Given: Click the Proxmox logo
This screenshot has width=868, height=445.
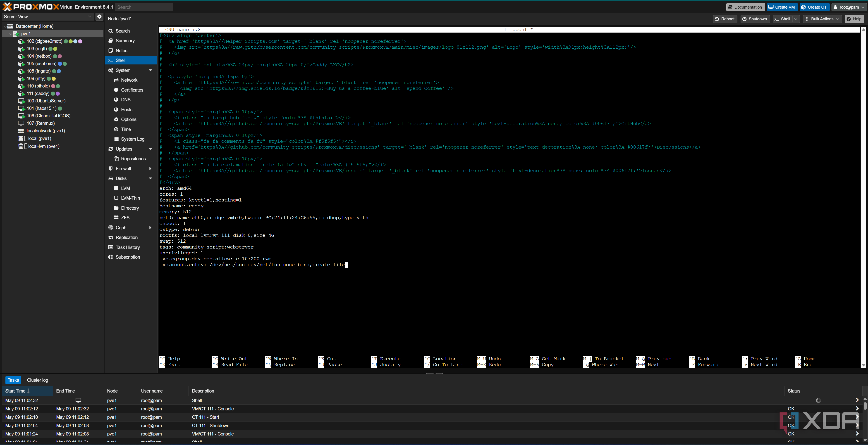Looking at the screenshot, I should 31,7.
